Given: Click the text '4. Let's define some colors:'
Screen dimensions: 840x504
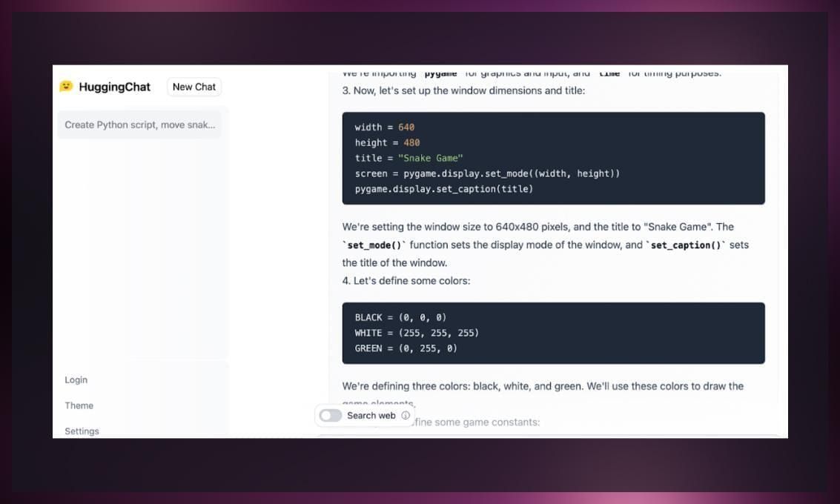Looking at the screenshot, I should click(406, 281).
